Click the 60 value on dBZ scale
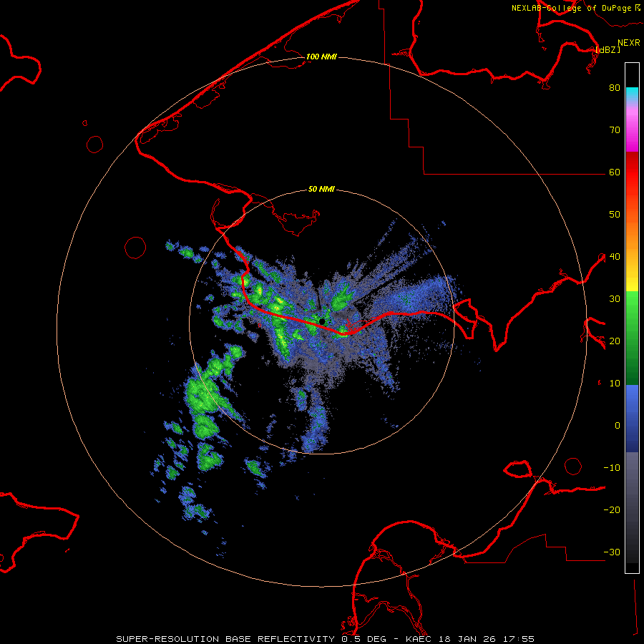The width and height of the screenshot is (644, 644). (x=615, y=172)
